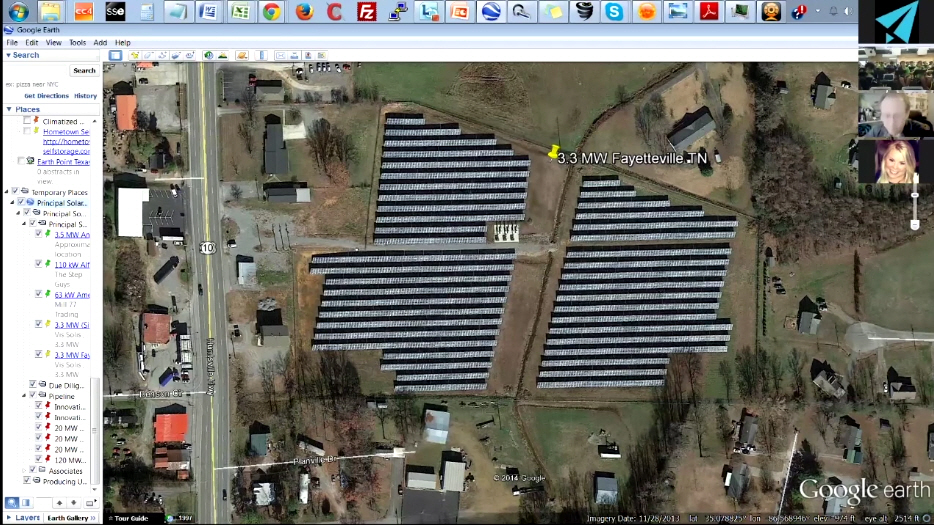Uncheck the Temporary Places checkbox
The width and height of the screenshot is (934, 525).
15,191
